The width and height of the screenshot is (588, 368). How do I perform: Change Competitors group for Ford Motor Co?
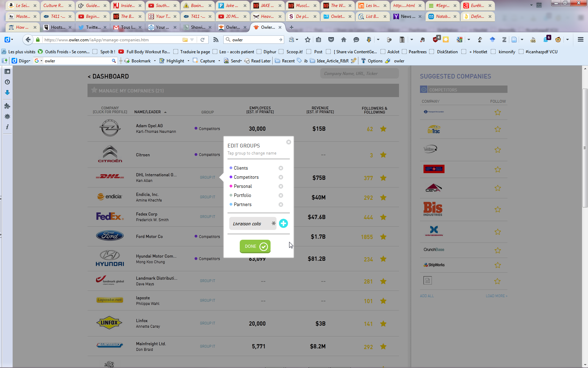[x=207, y=237]
